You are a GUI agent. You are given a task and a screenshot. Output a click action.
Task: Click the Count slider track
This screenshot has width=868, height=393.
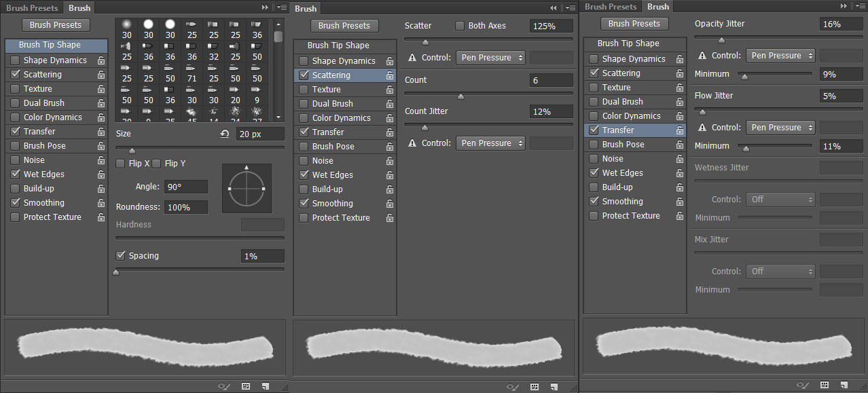489,94
